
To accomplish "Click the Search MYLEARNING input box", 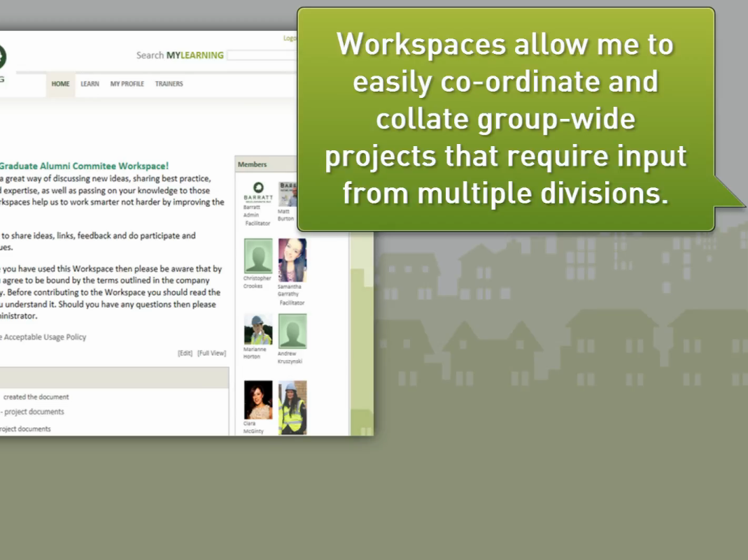I will click(x=262, y=55).
